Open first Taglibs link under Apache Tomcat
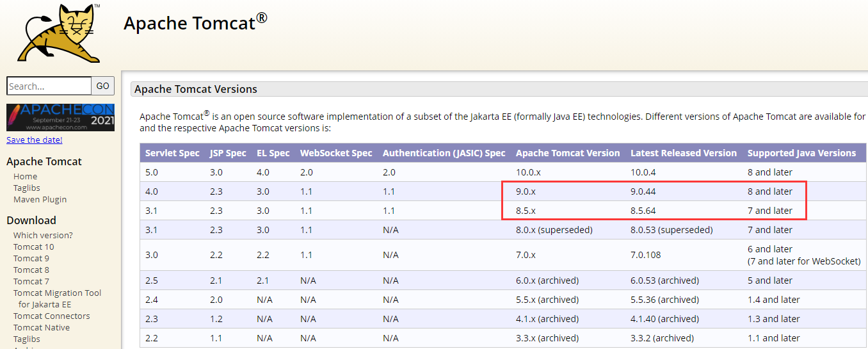The height and width of the screenshot is (349, 868). click(x=27, y=188)
